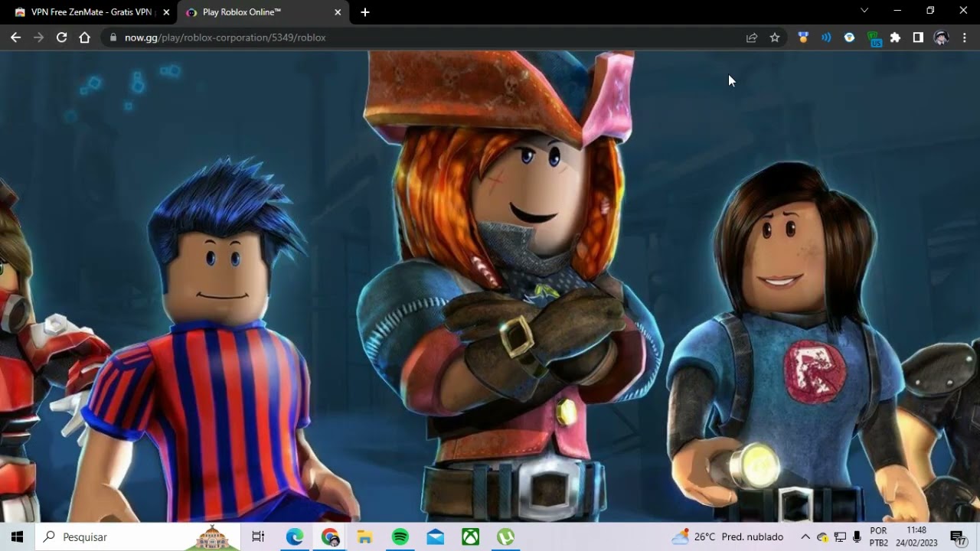Viewport: 980px width, 551px height.
Task: View site info via the lock icon
Action: pos(113,37)
